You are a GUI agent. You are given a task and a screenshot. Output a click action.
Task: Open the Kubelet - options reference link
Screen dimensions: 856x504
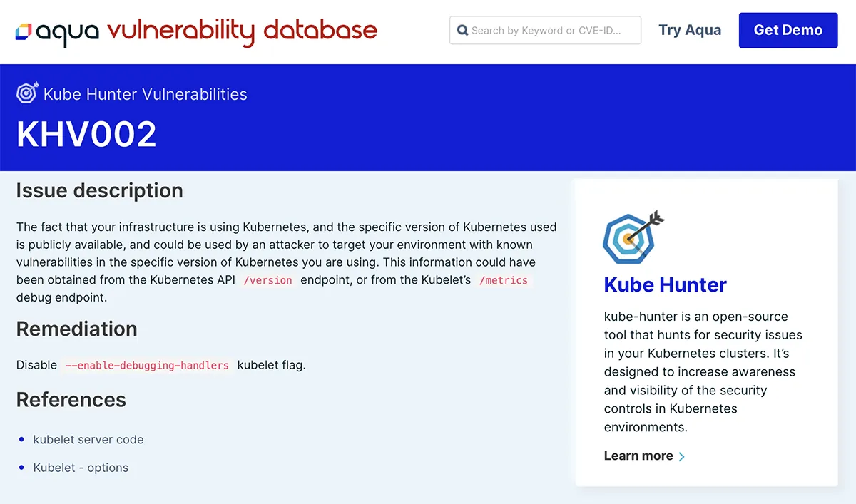(x=81, y=468)
